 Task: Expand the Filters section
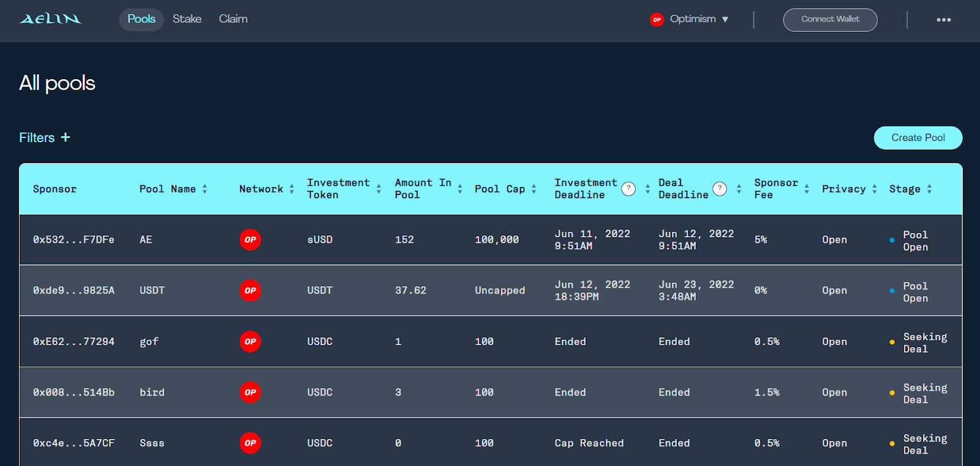pos(45,137)
